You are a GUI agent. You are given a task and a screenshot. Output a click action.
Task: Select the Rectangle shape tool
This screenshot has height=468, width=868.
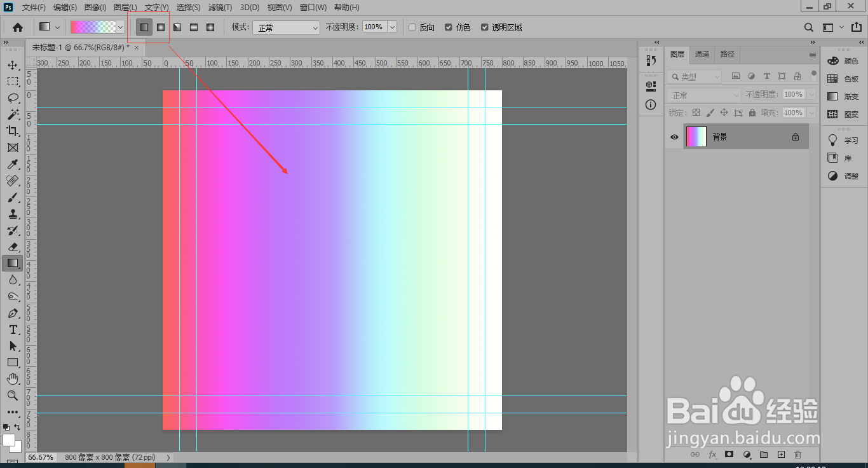click(13, 362)
